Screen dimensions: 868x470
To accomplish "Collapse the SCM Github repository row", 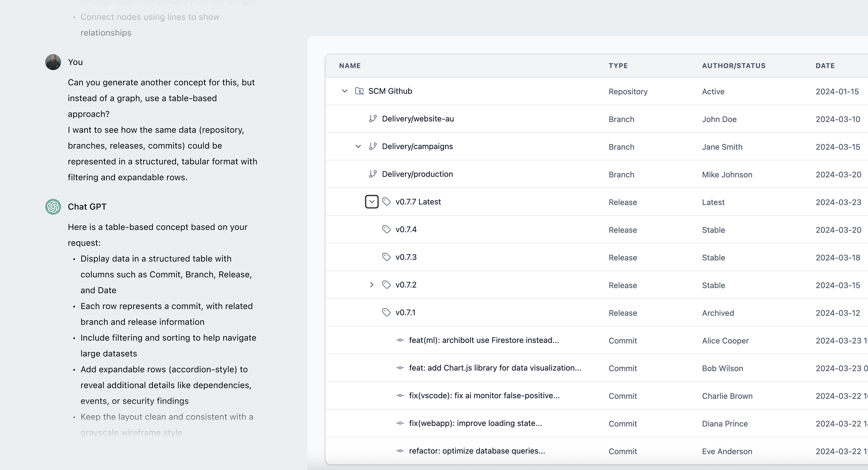I will (344, 91).
